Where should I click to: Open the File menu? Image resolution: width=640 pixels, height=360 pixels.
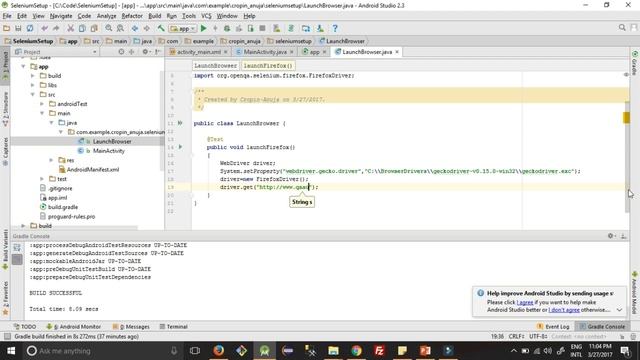click(x=7, y=16)
